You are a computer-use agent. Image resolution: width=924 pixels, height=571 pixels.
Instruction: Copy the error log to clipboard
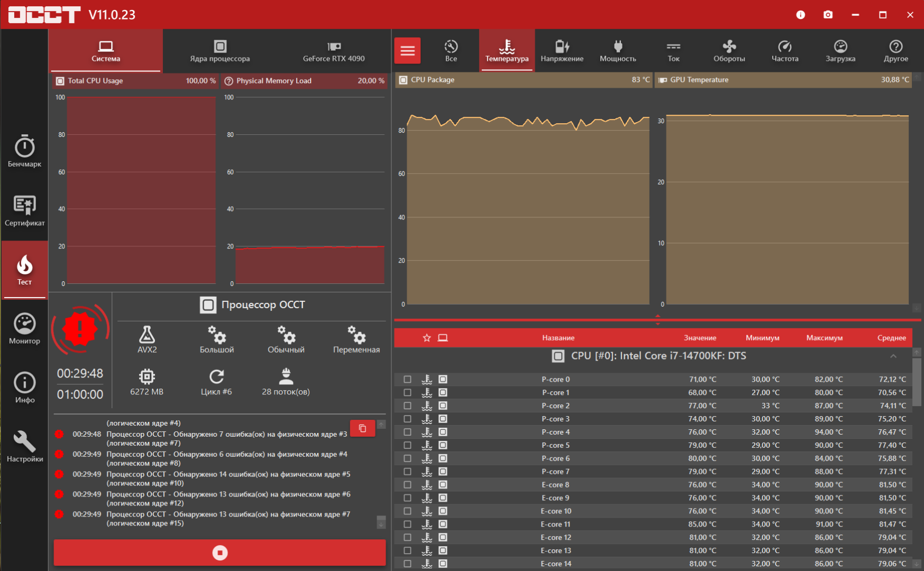362,428
